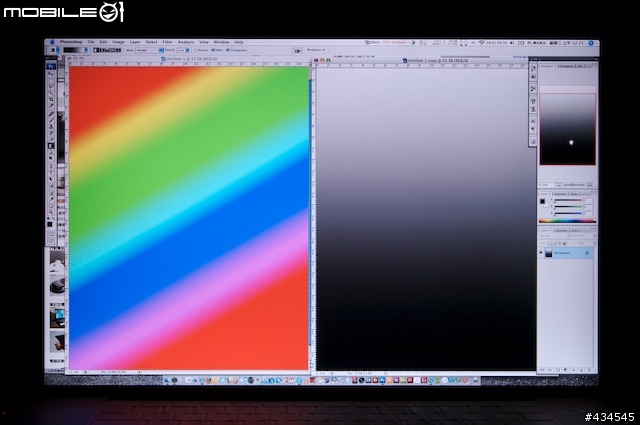Select the Eraser tool

pos(51,139)
